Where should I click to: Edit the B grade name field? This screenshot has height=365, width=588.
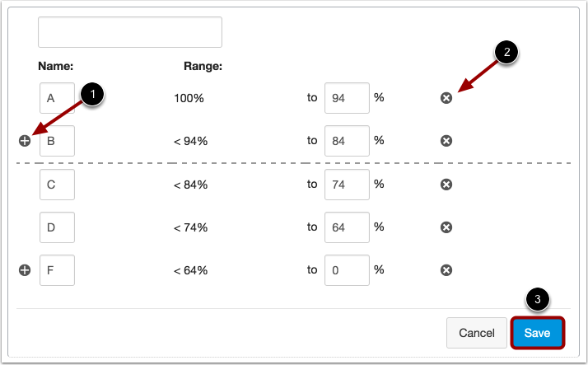coord(57,141)
